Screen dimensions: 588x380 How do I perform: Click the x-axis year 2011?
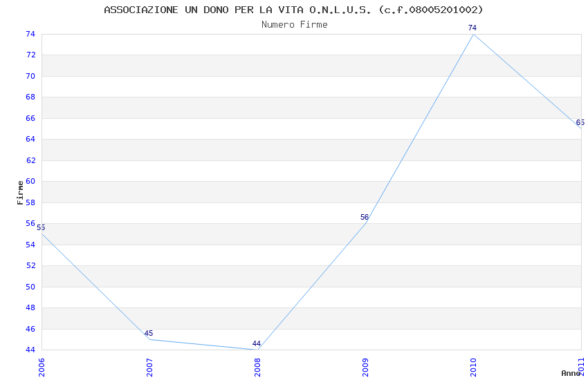coord(582,368)
